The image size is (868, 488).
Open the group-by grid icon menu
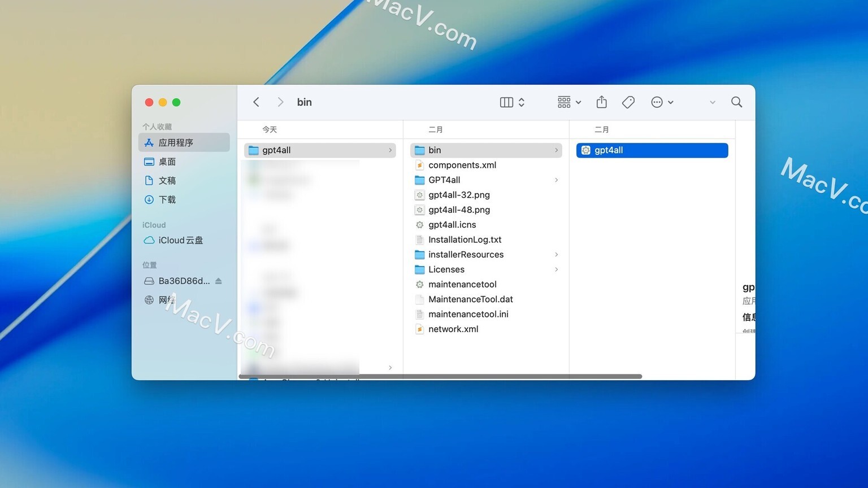click(x=564, y=102)
